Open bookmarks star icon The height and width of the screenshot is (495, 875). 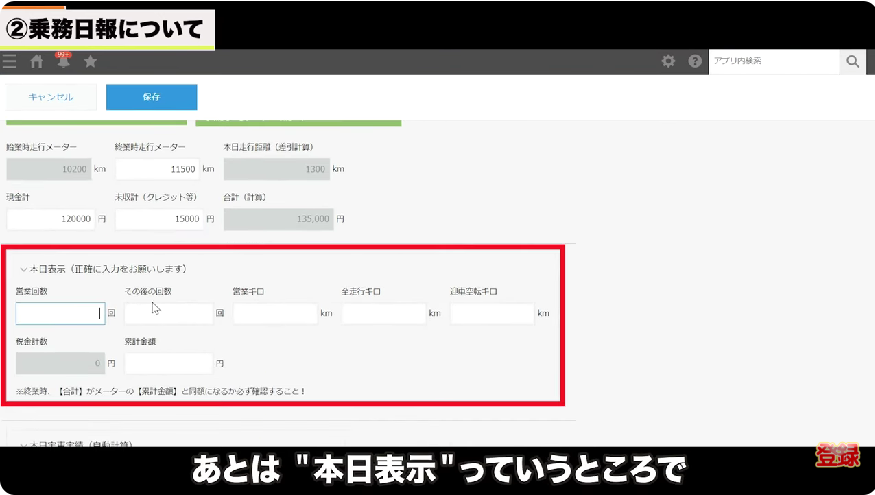pos(90,62)
